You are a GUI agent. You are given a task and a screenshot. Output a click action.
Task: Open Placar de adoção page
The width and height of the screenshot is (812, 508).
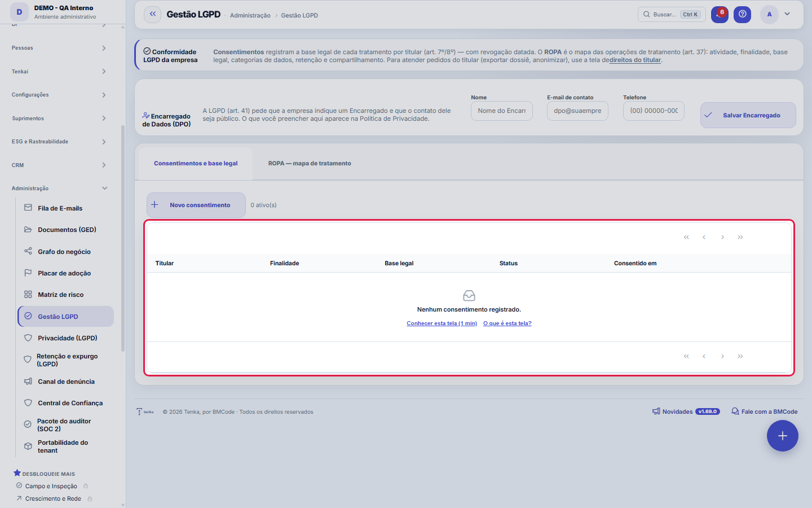[65, 273]
